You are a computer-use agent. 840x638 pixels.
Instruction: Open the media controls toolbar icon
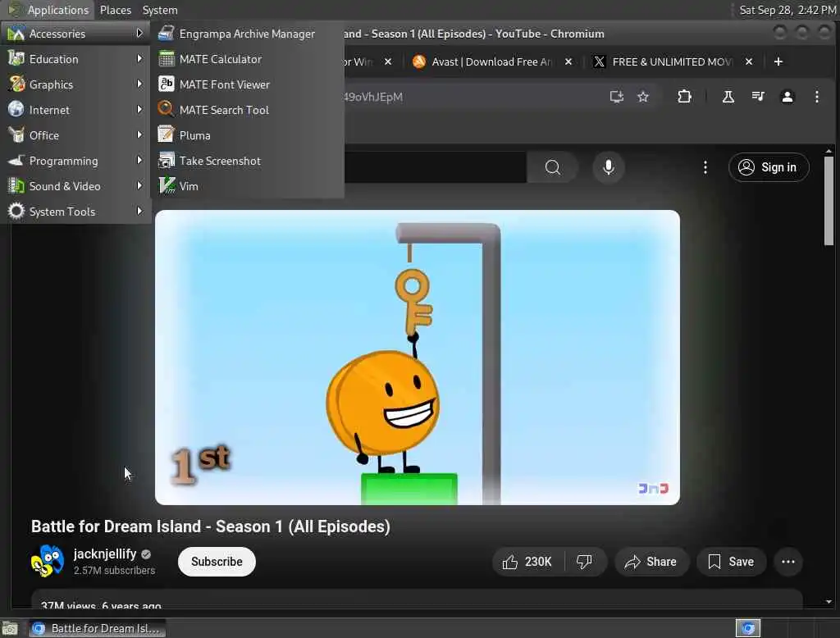[x=758, y=97]
